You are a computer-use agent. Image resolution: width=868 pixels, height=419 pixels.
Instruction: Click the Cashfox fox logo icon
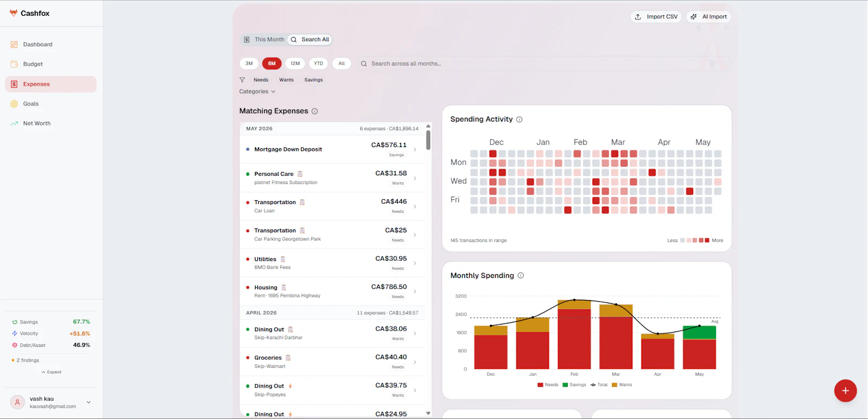click(x=14, y=13)
